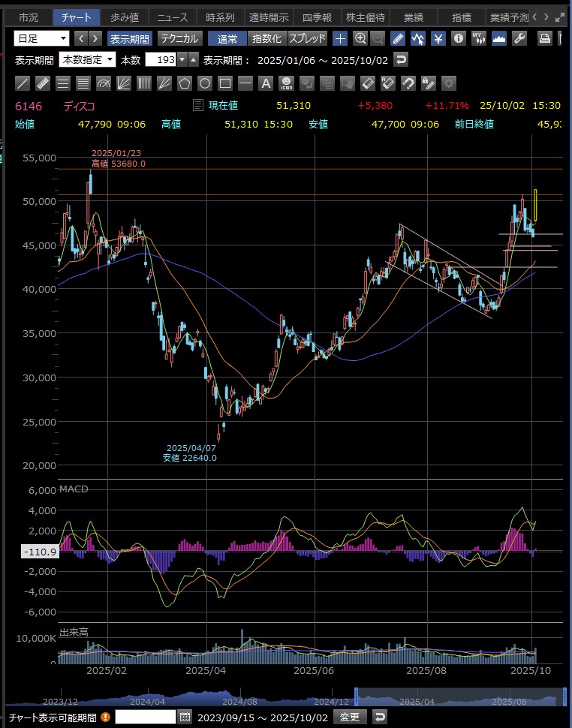Select the trend line drawing tool
This screenshot has width=572, height=728.
23,83
